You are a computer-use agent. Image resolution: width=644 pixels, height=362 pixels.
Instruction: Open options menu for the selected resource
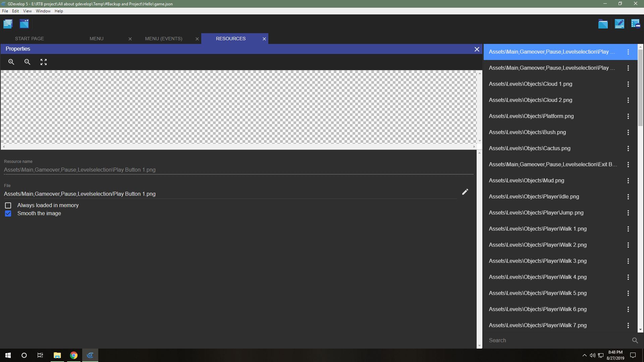point(628,52)
